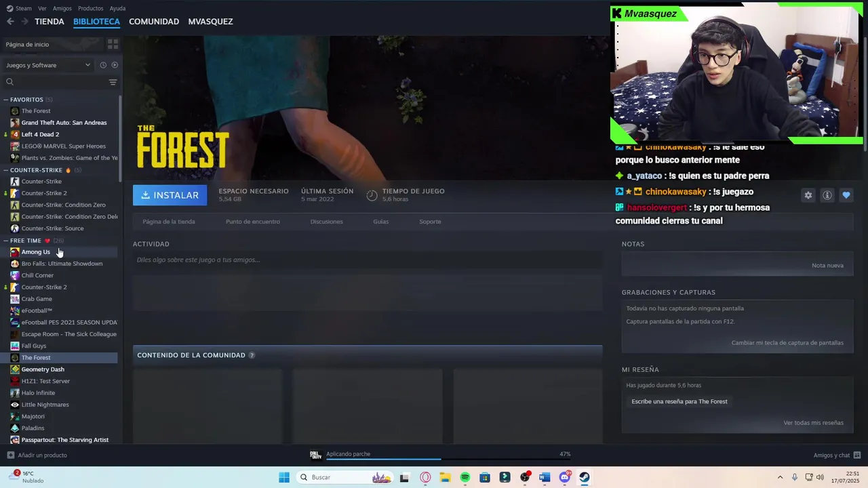868x488 pixels.
Task: Click the Among Us game icon
Action: [15, 252]
